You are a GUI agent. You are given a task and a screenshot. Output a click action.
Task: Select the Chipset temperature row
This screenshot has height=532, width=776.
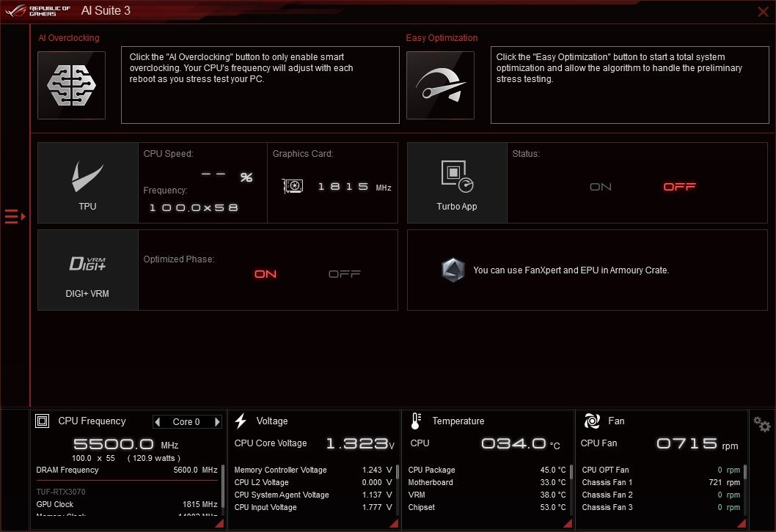[x=487, y=507]
